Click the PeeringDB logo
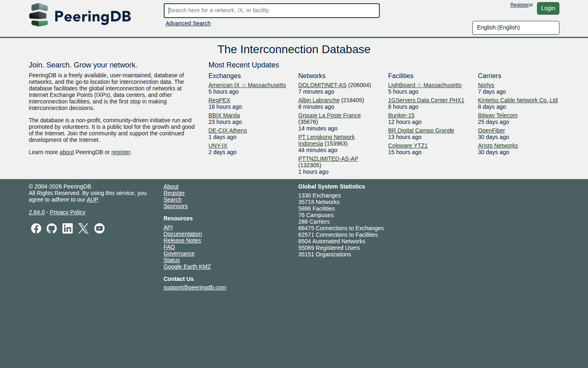 (80, 15)
